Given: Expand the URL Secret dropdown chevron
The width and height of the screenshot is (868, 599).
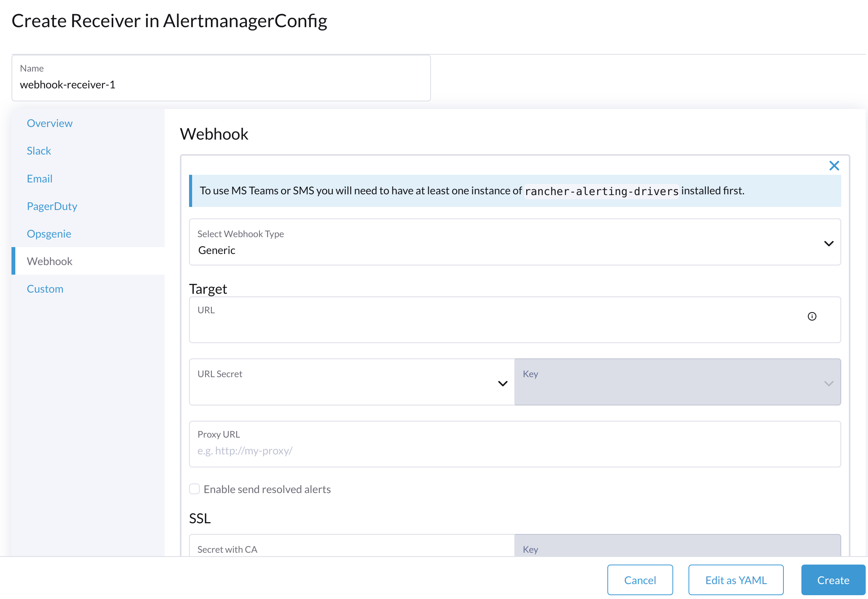Looking at the screenshot, I should click(x=503, y=383).
